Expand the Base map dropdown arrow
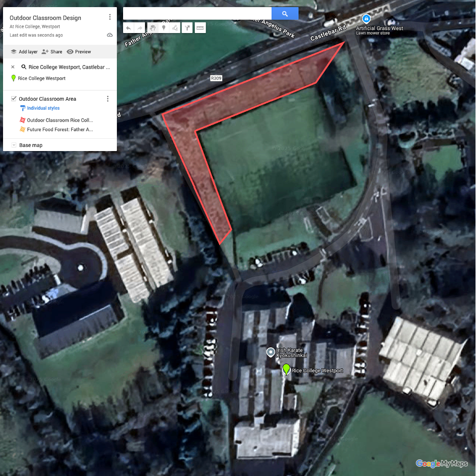Screen dimensions: 476x476 tap(14, 145)
